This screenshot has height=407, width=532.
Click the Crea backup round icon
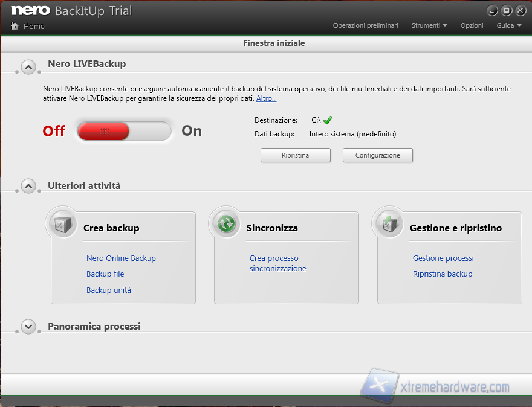(x=63, y=224)
